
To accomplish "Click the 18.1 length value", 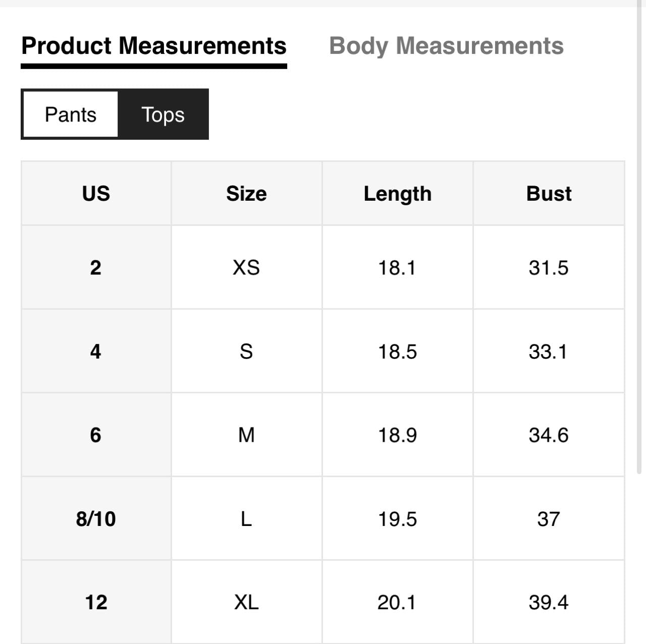I will pos(397,267).
